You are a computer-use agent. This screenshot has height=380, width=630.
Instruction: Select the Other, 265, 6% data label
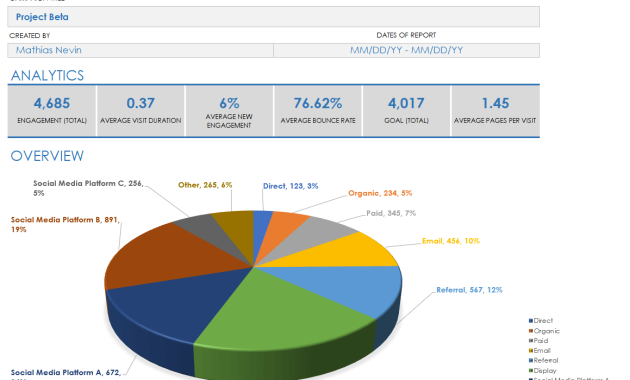pos(205,185)
